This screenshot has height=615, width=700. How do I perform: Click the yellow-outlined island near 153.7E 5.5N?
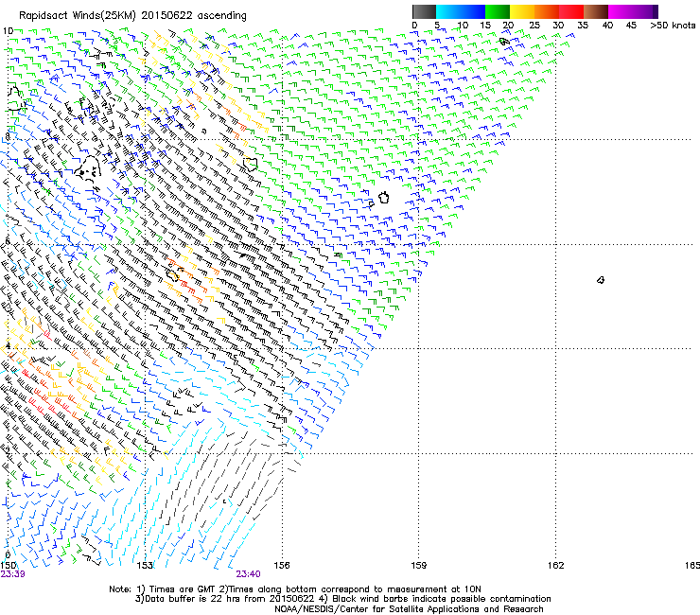[172, 275]
